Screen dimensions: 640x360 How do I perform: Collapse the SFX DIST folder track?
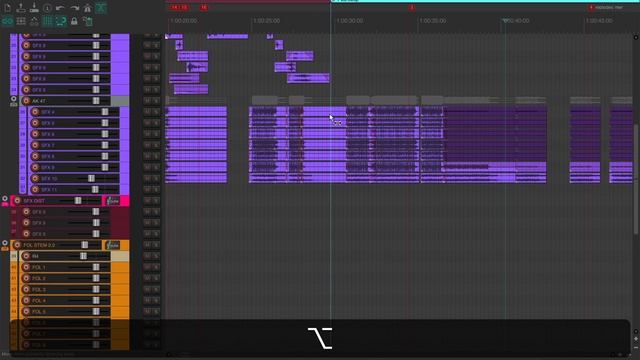(4, 199)
